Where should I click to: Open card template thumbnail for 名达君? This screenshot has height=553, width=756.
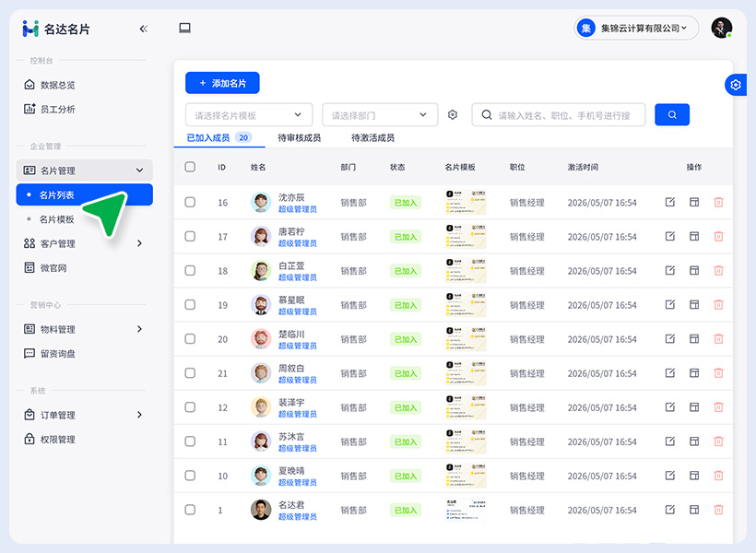[x=466, y=510]
